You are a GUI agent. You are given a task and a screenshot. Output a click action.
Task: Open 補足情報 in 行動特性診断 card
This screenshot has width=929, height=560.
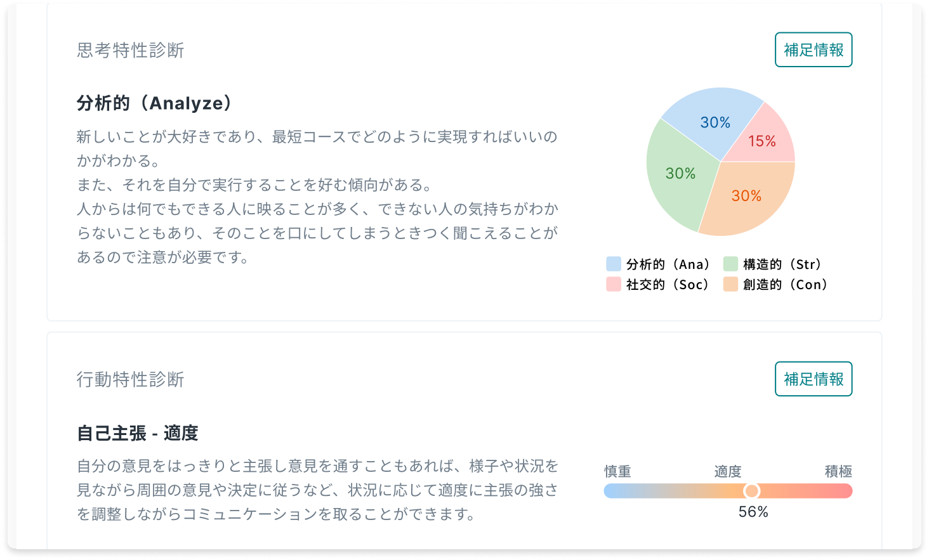click(x=814, y=379)
